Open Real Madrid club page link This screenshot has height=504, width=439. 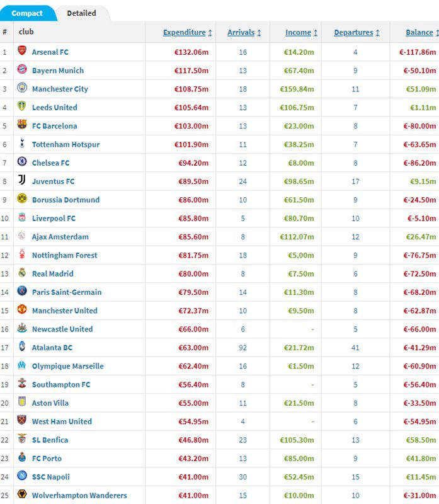52,273
